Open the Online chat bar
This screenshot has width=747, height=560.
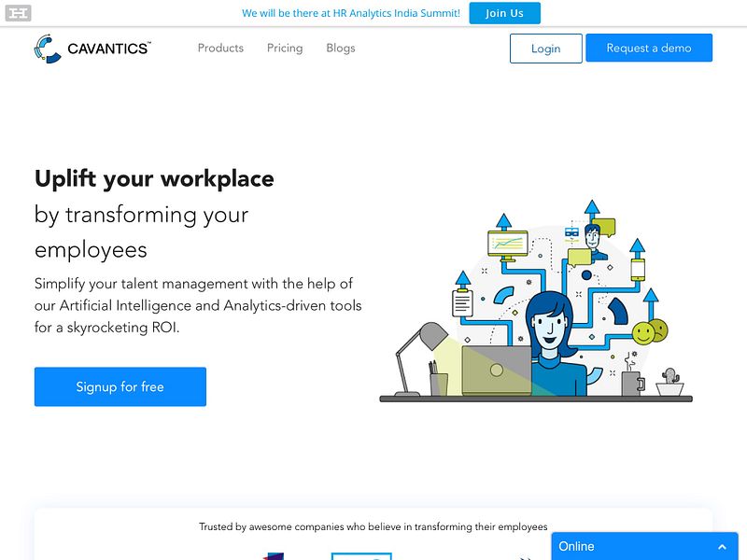click(x=644, y=546)
